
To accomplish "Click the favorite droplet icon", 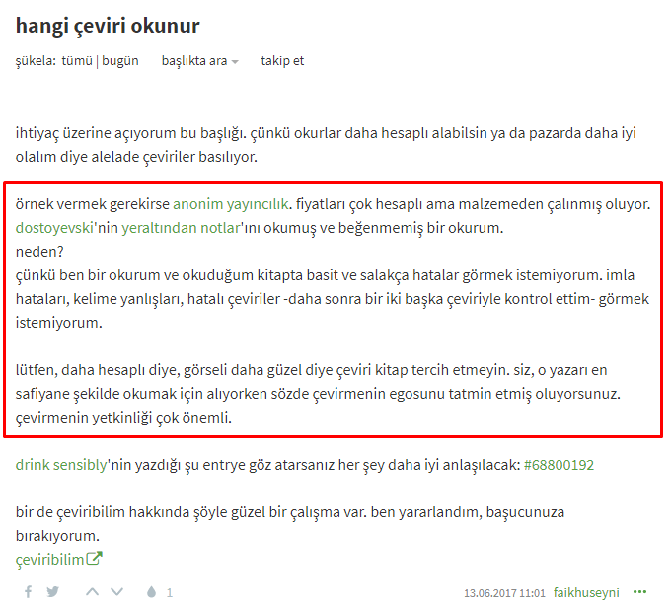I will [x=151, y=592].
